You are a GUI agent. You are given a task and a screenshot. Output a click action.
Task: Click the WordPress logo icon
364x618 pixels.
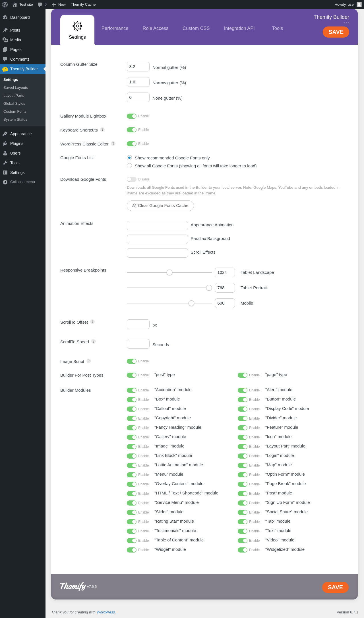[5, 5]
